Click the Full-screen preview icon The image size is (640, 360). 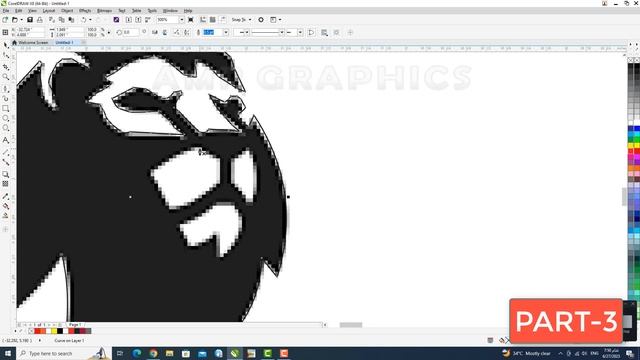[x=191, y=20]
